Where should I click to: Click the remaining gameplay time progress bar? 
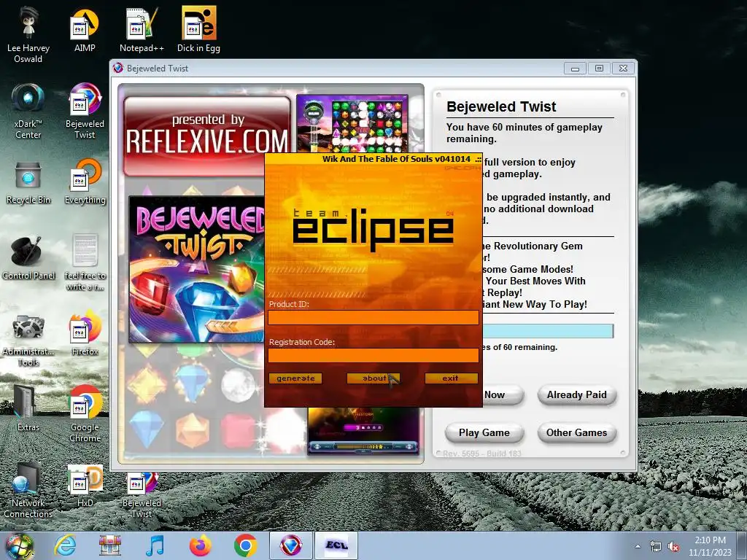click(549, 331)
